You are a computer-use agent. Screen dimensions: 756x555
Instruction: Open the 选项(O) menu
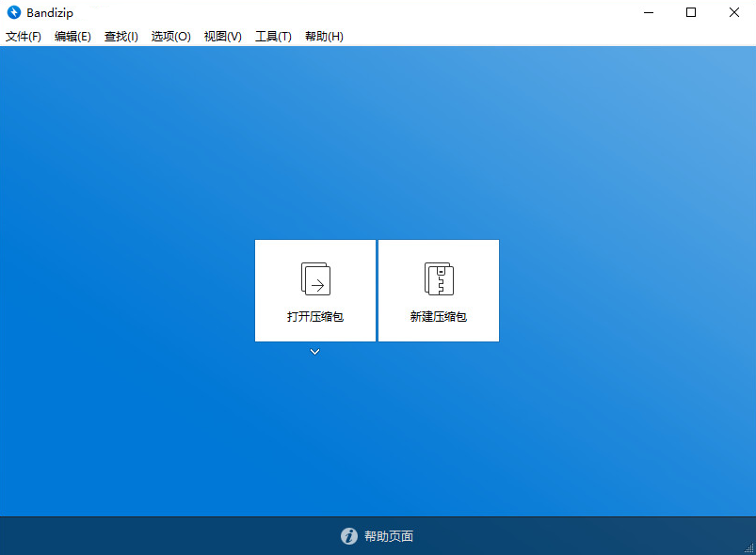[170, 37]
